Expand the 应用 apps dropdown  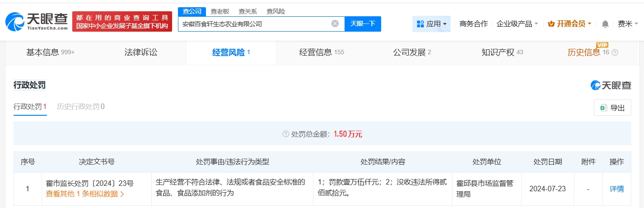tap(431, 24)
